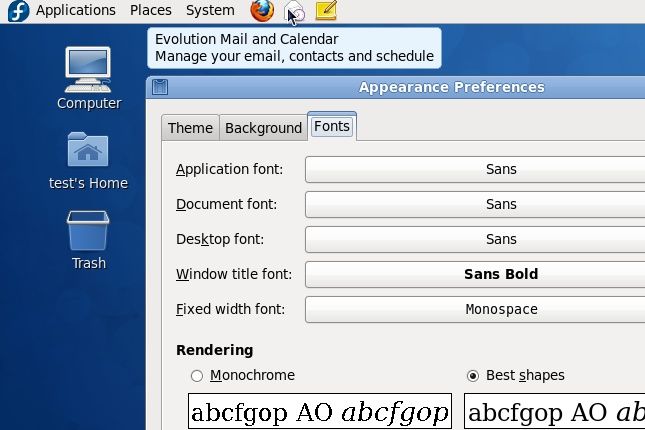Image resolution: width=645 pixels, height=430 pixels.
Task: Click the notes launcher icon in panel
Action: (326, 11)
